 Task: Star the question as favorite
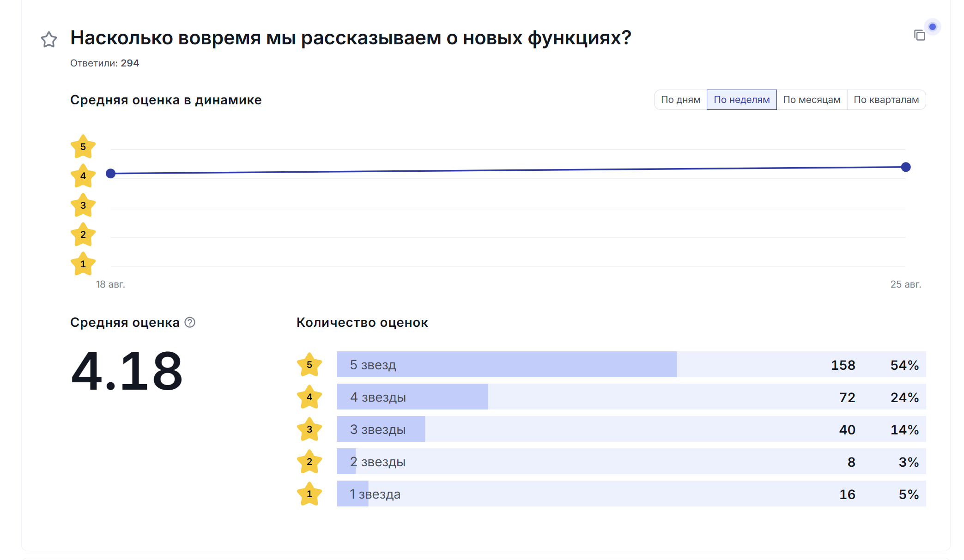(x=49, y=40)
